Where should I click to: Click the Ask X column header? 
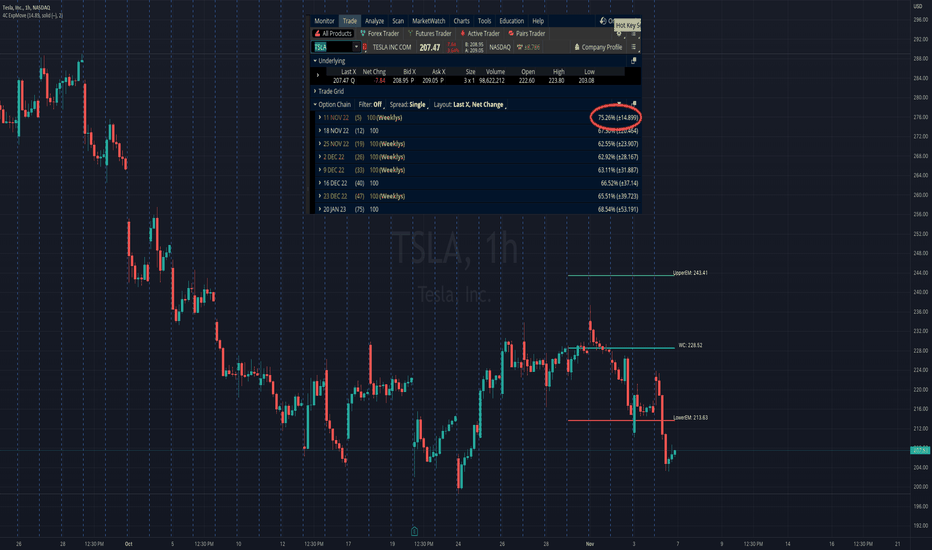[439, 72]
